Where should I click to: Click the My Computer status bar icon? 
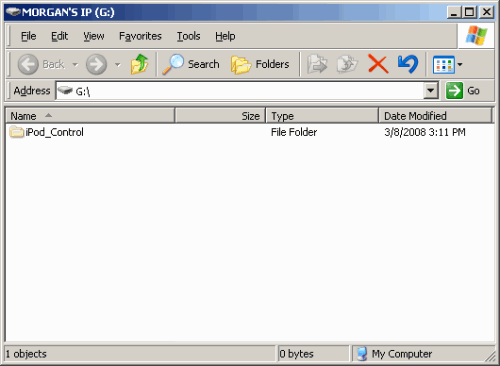[x=362, y=354]
